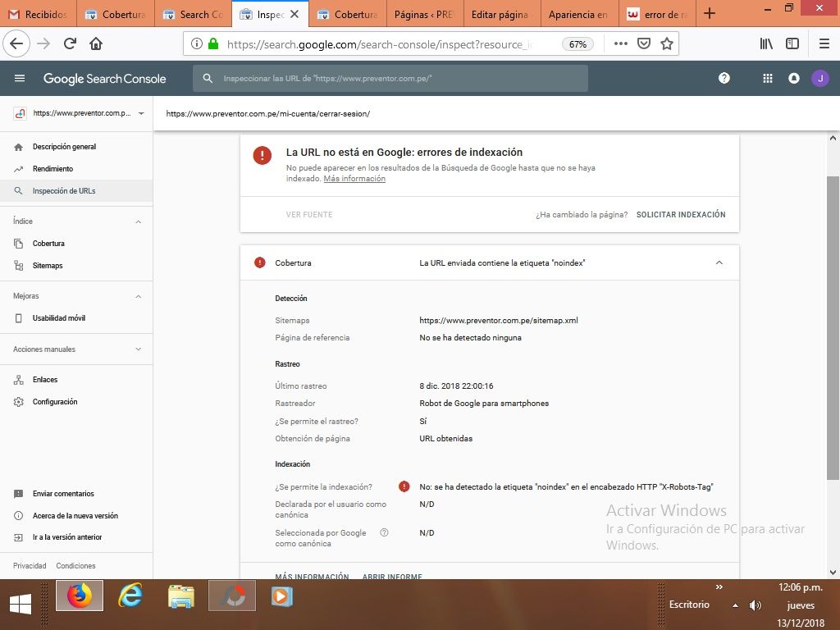Image resolution: width=840 pixels, height=630 pixels.
Task: Follow the Más información link
Action: click(354, 178)
